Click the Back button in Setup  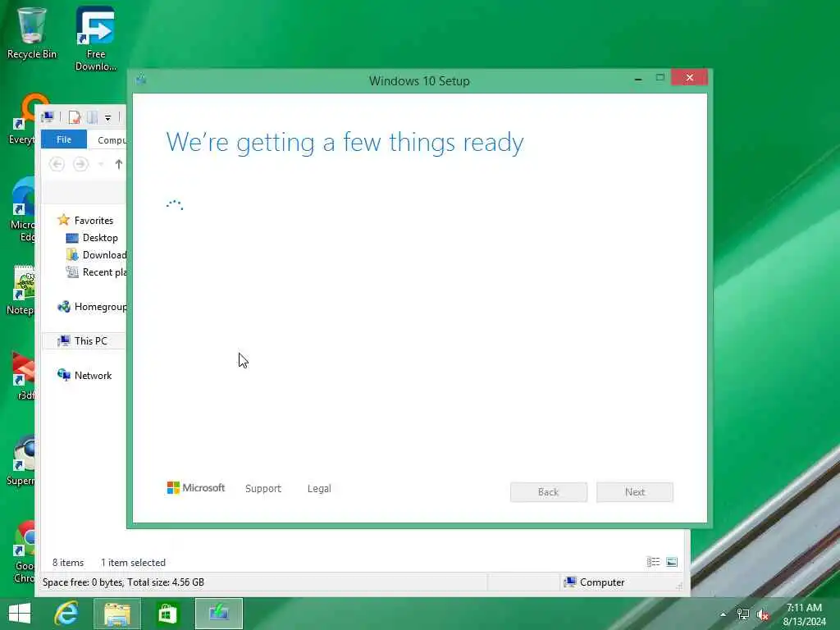tap(549, 492)
